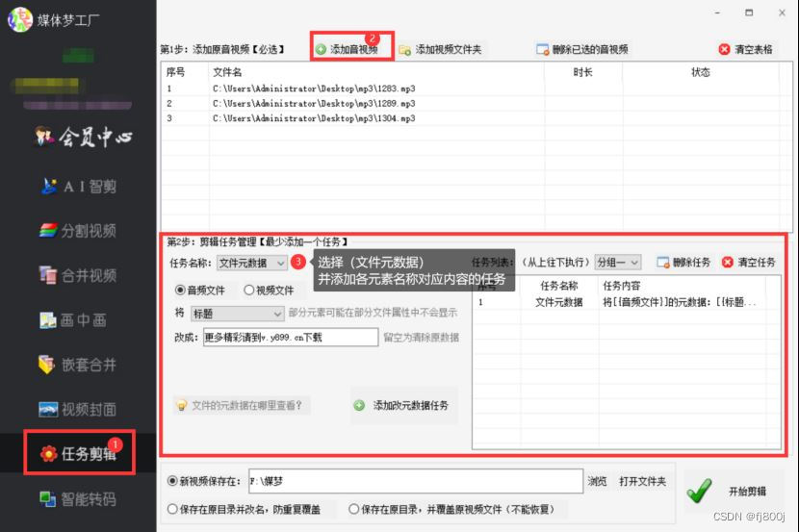
Task: Click the 删除任务 icon
Action: (663, 263)
